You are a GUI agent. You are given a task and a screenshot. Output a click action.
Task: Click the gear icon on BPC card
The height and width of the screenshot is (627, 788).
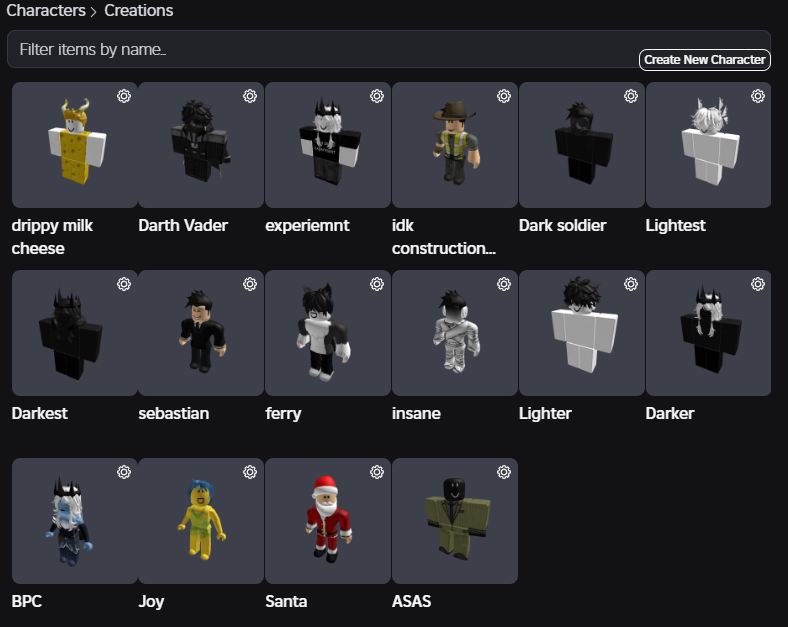pyautogui.click(x=124, y=472)
